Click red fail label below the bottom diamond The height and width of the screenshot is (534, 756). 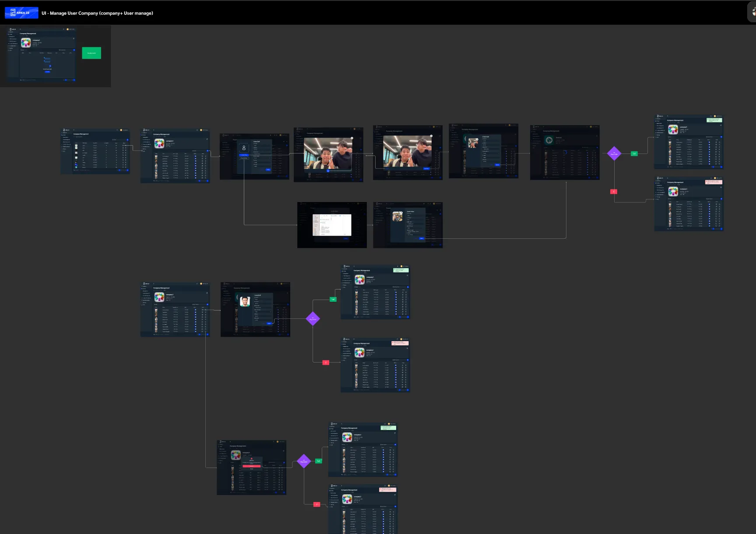317,504
